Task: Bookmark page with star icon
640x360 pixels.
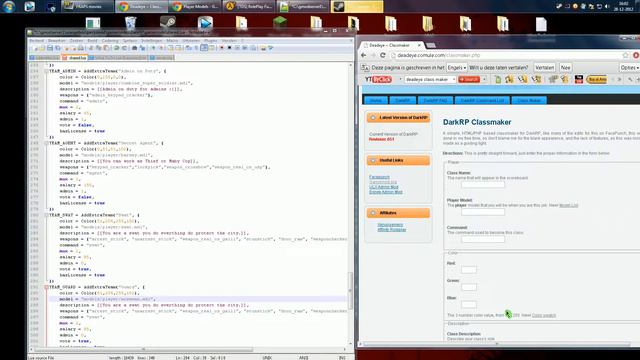Action: coord(625,55)
